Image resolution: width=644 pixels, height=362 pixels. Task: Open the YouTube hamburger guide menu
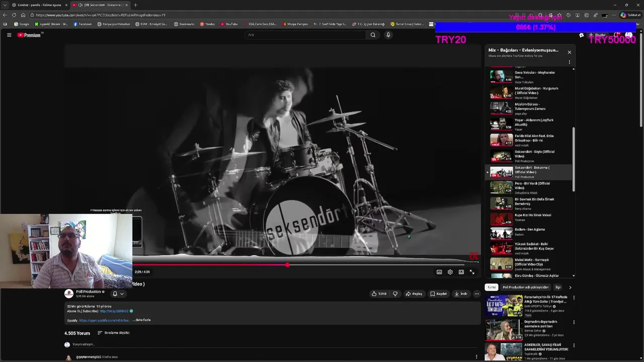pos(9,35)
